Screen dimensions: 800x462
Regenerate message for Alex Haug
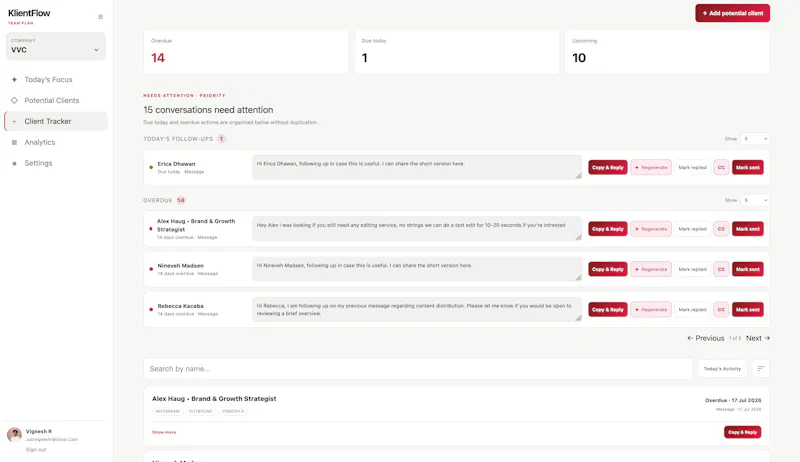[x=651, y=229]
